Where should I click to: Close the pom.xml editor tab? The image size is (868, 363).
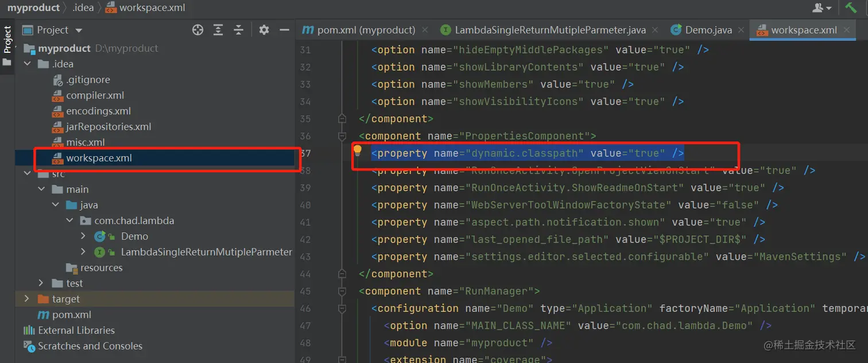425,30
